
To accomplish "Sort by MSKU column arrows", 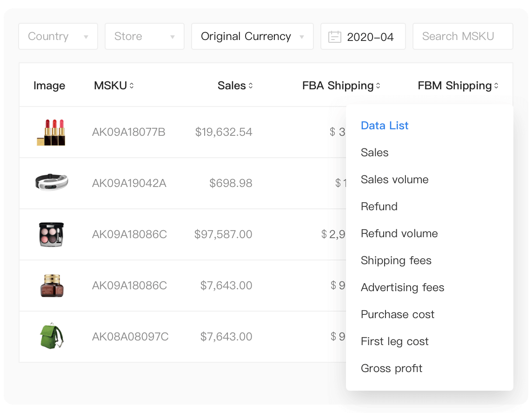I will pos(132,86).
